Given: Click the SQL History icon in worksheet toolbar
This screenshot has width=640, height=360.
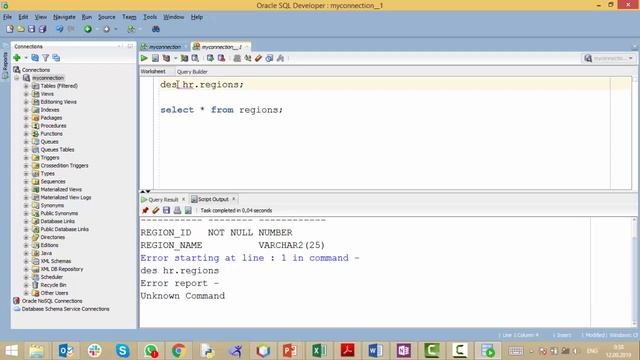Looking at the screenshot, I should click(x=269, y=58).
